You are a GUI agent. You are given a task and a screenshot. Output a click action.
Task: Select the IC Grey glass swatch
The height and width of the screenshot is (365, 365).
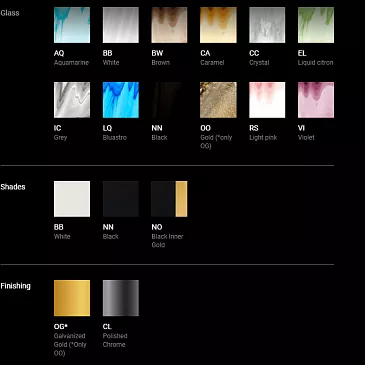(x=72, y=100)
